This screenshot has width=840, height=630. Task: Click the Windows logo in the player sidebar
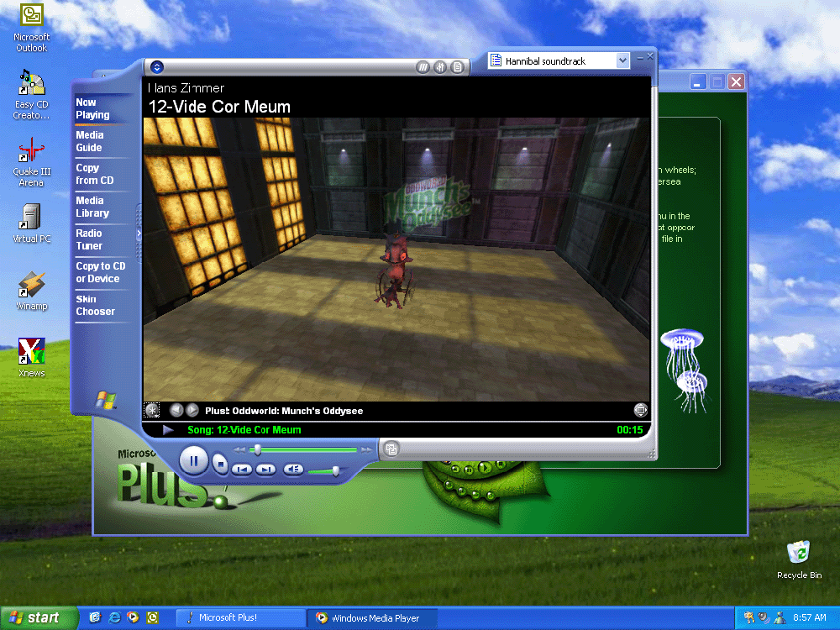tap(106, 400)
